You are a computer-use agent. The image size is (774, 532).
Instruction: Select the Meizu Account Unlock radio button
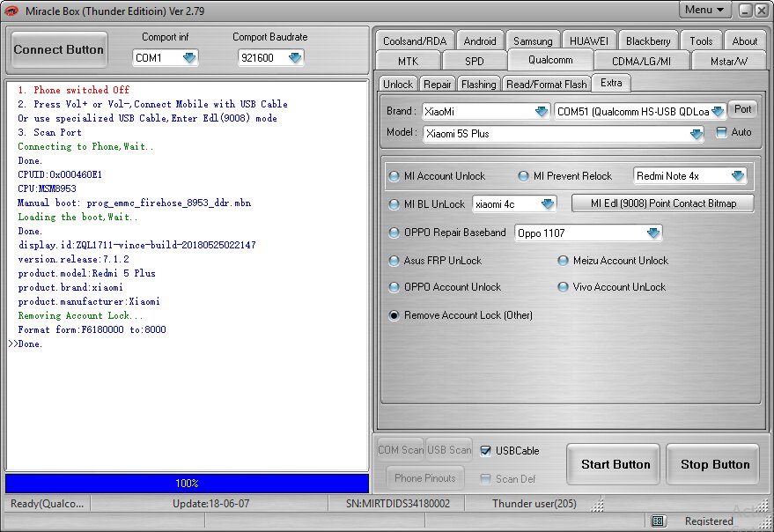[563, 261]
